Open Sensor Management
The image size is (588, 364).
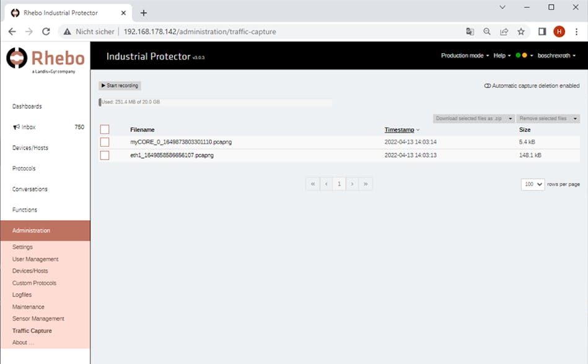(38, 319)
